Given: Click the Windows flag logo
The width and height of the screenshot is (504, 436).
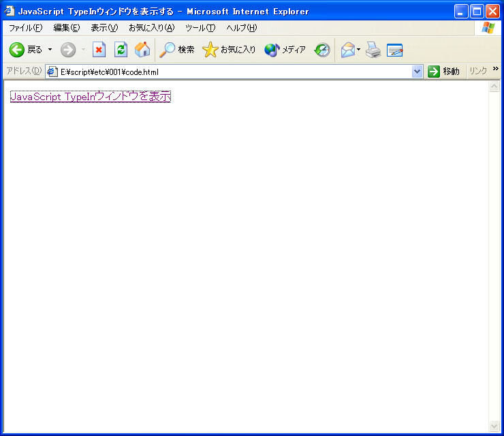Looking at the screenshot, I should click(x=488, y=28).
